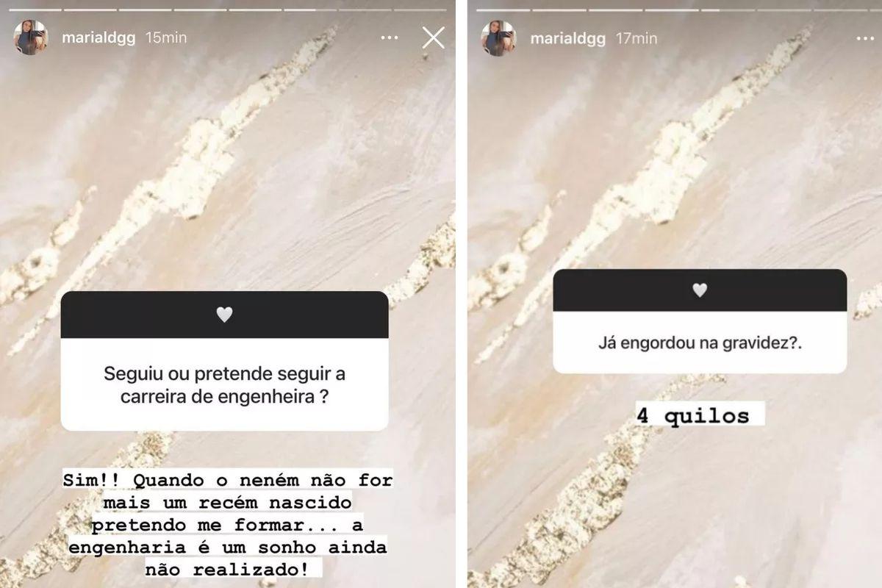The image size is (882, 588).
Task: Click the 15min timestamp
Action: pyautogui.click(x=166, y=37)
